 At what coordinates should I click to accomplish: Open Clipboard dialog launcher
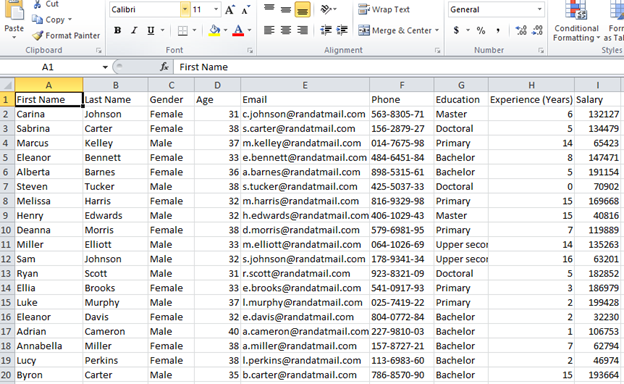point(98,51)
